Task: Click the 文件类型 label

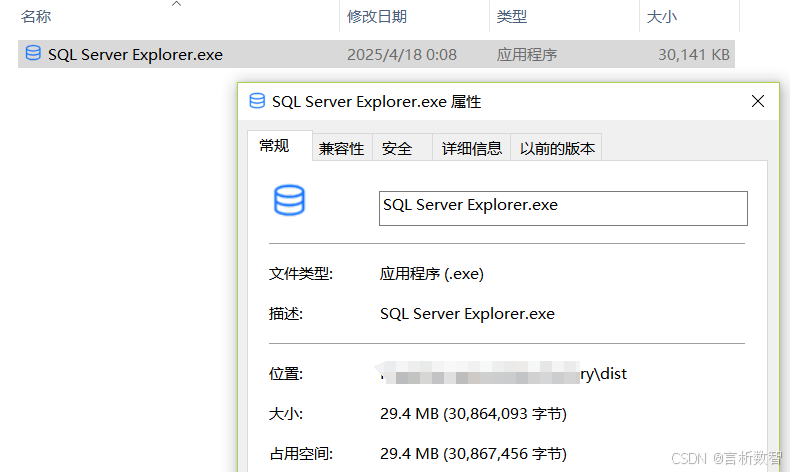Action: [x=301, y=274]
